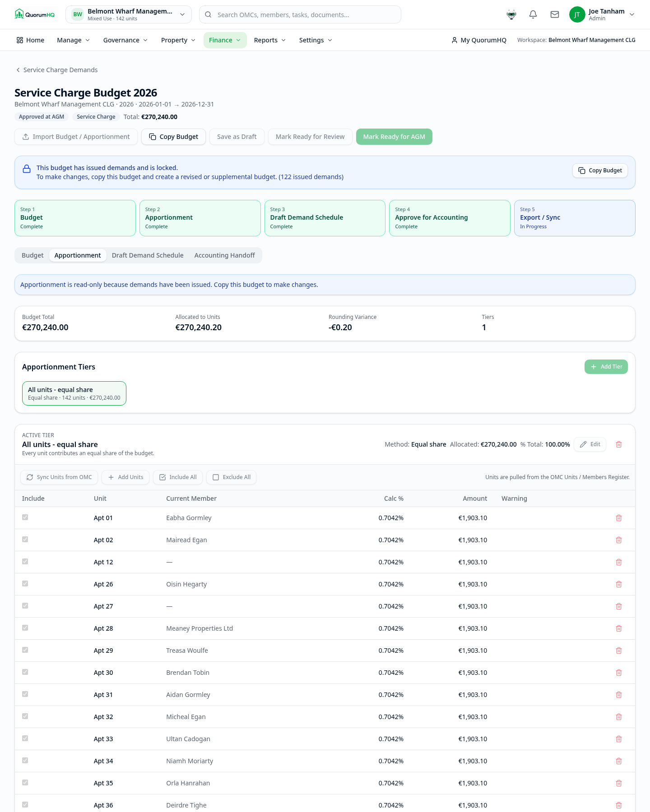Open the Joe Tanham account dropdown chevron
This screenshot has height=812, width=650.
click(x=632, y=14)
